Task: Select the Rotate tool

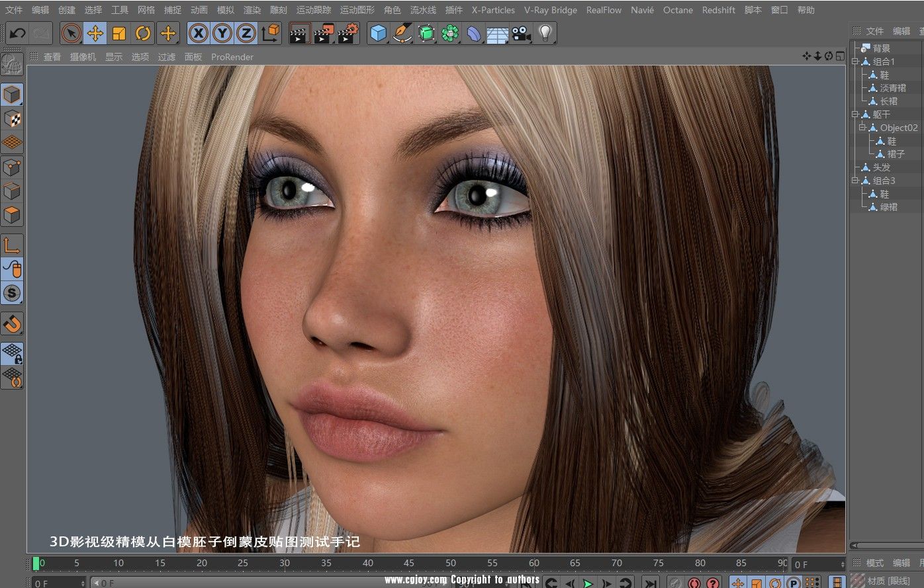Action: click(x=143, y=33)
